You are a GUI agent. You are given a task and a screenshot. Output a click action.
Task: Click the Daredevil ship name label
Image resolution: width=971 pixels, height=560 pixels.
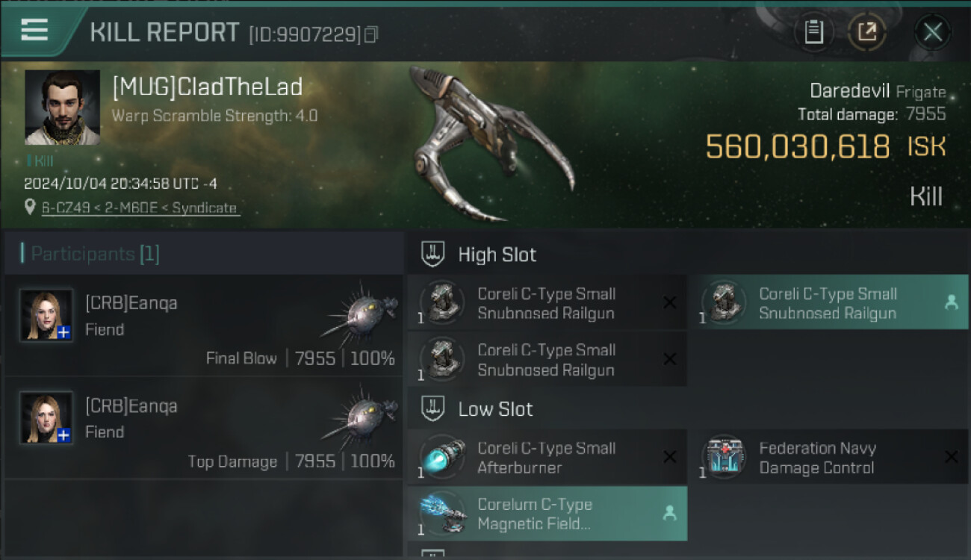[850, 91]
